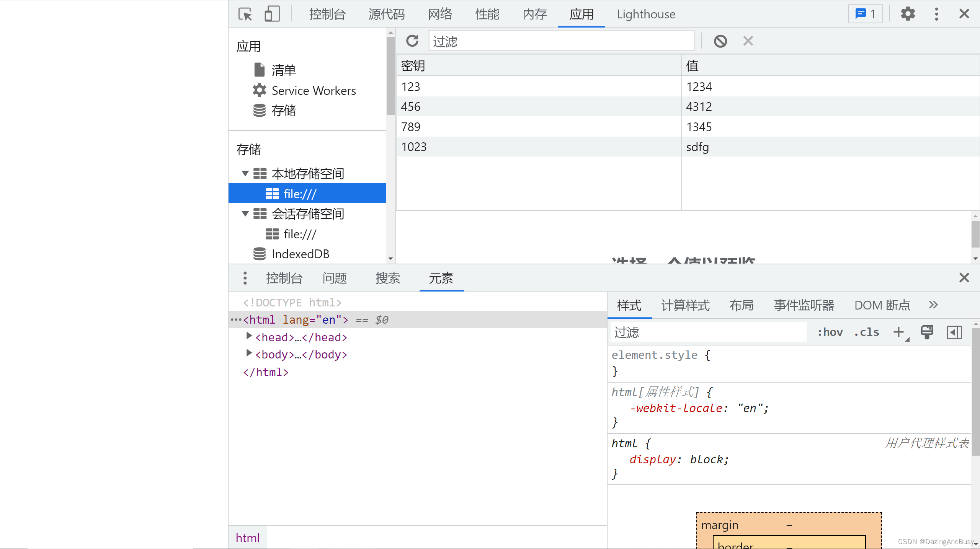Open the issues message icon showing 1

pos(864,14)
